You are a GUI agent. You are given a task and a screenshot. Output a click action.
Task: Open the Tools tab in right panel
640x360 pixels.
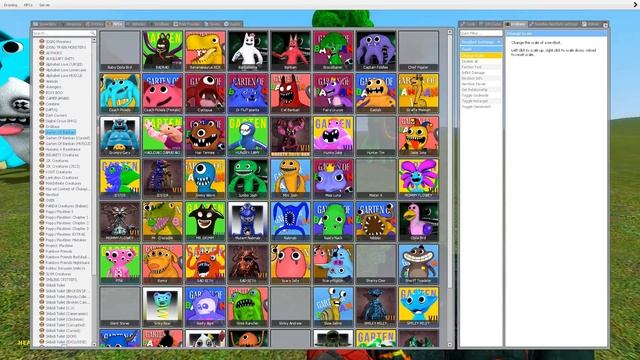(468, 24)
